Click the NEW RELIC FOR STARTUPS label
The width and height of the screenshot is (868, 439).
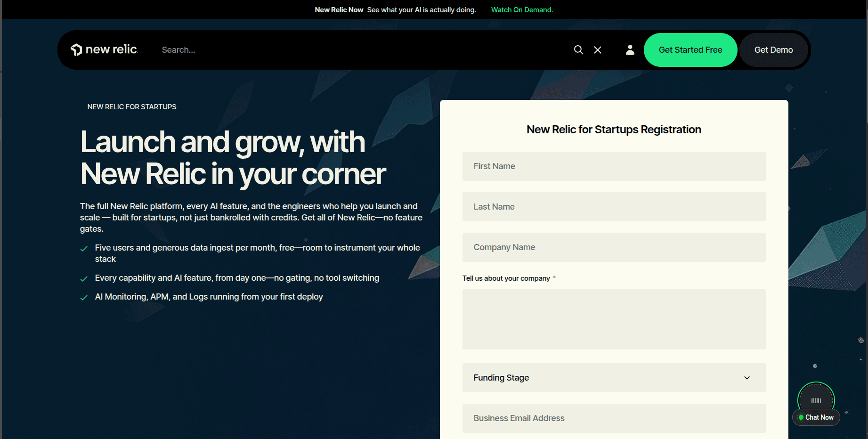point(132,107)
